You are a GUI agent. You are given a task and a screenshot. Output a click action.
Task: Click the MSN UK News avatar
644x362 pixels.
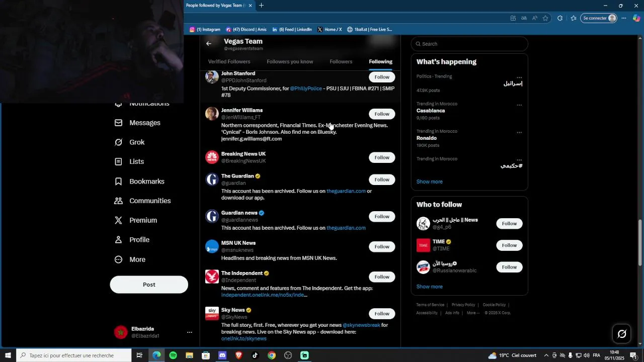pos(212,246)
